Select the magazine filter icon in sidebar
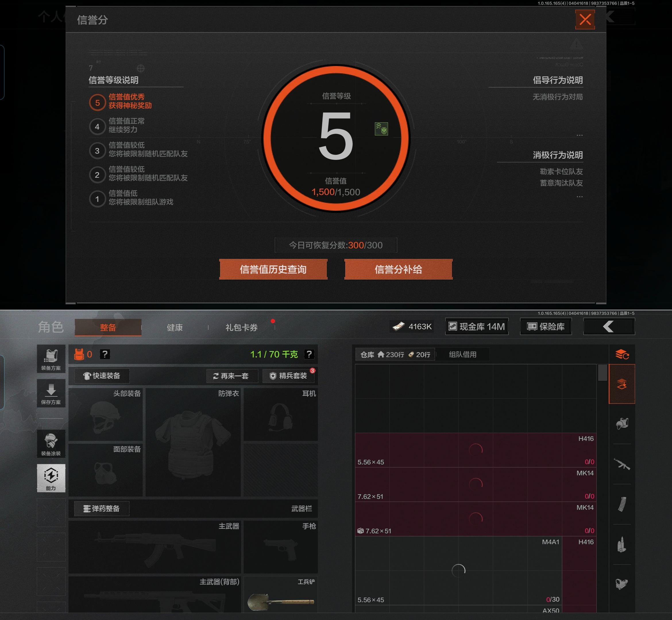This screenshot has width=672, height=620. tap(622, 504)
